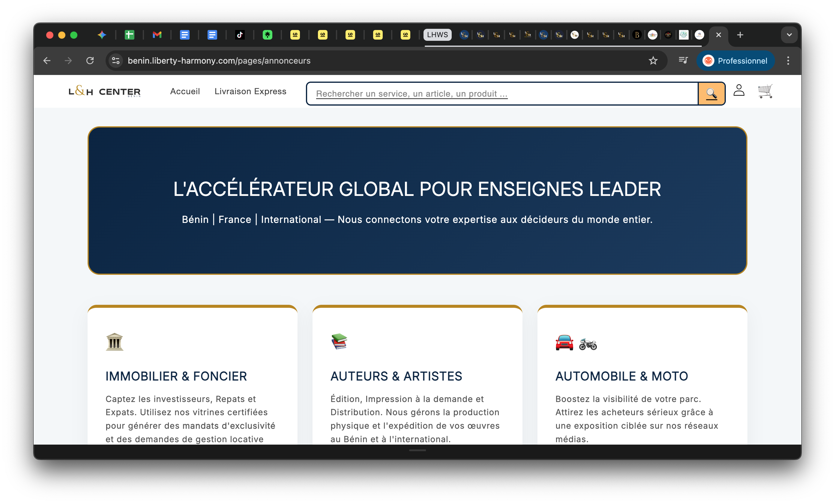The width and height of the screenshot is (835, 504).
Task: Focus the Rechercher un service search field
Action: (x=501, y=94)
